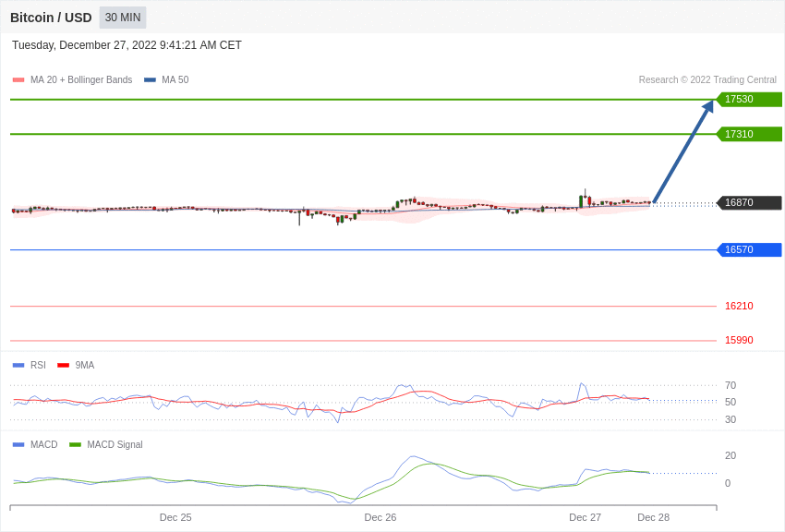The height and width of the screenshot is (532, 785).
Task: Click the MACD 20 axis value
Action: pos(731,455)
